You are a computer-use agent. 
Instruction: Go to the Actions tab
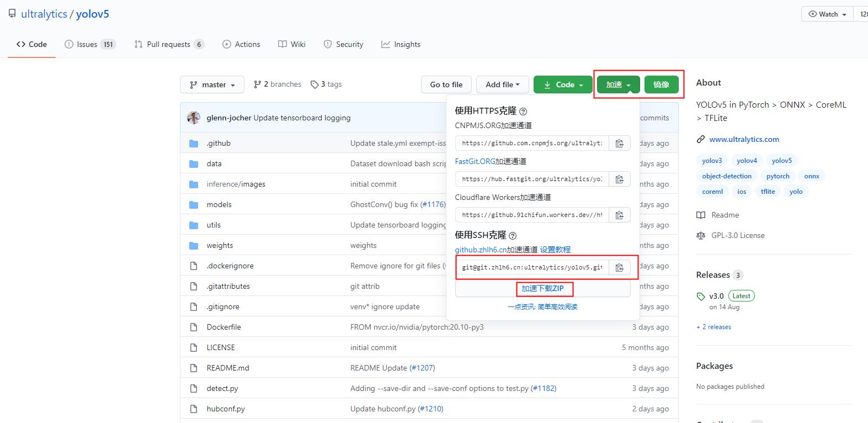(241, 44)
